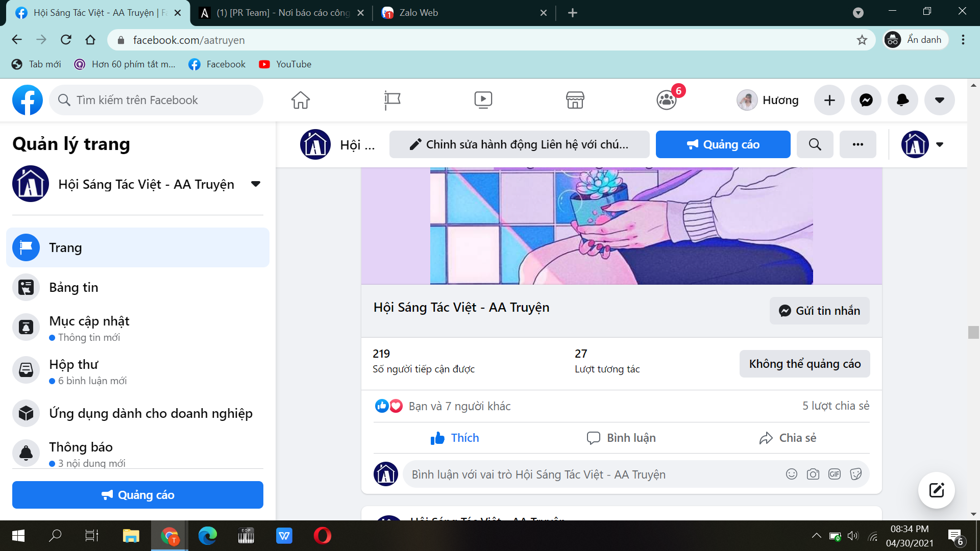Image resolution: width=980 pixels, height=551 pixels.
Task: Reload the page
Action: point(66,40)
